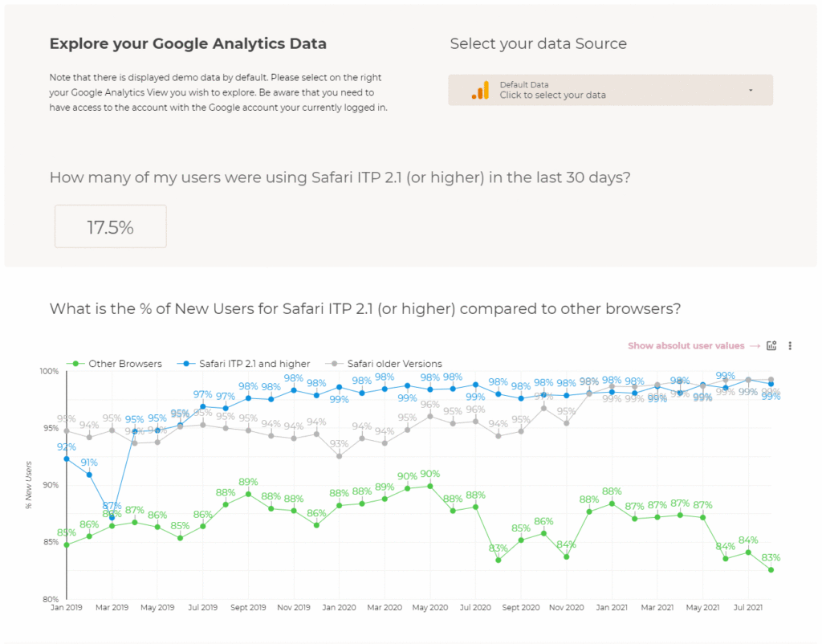This screenshot has height=644, width=822.
Task: Click the Show absolut user values link
Action: (686, 346)
